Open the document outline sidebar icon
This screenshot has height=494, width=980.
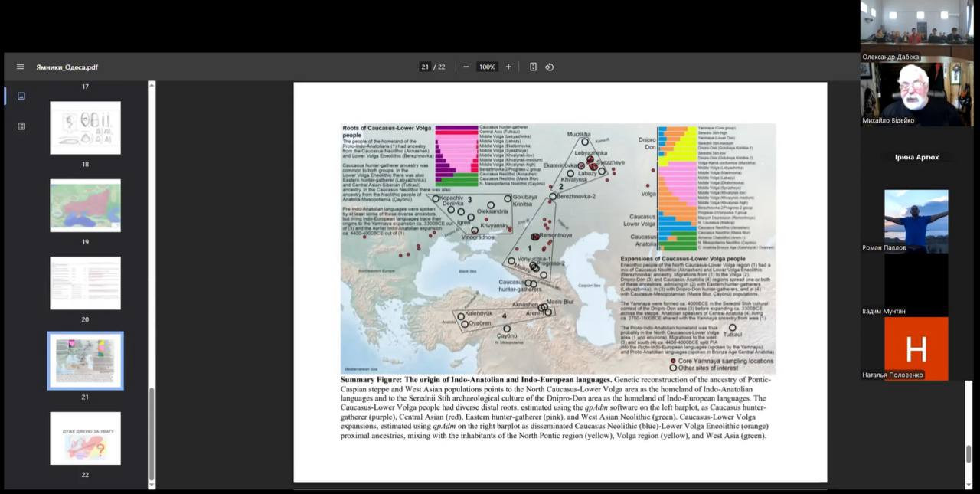[21, 126]
